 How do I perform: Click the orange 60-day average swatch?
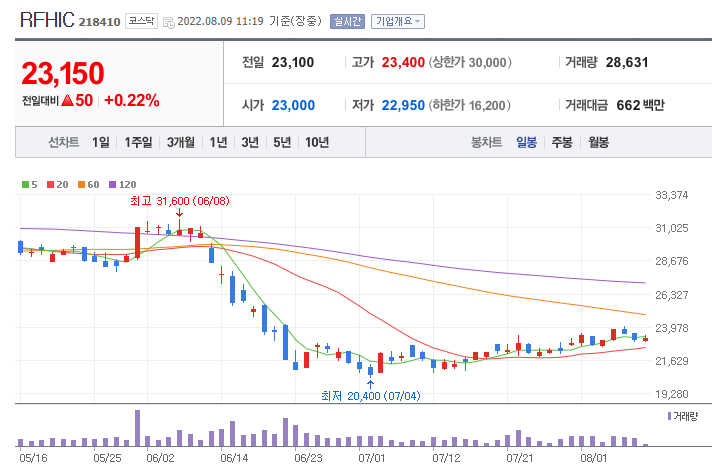coord(82,184)
